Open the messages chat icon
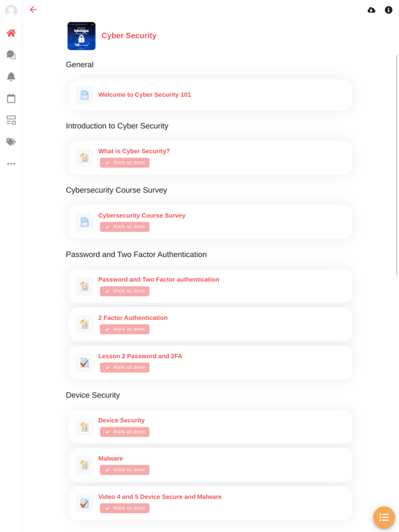Image resolution: width=399 pixels, height=532 pixels. pyautogui.click(x=11, y=55)
